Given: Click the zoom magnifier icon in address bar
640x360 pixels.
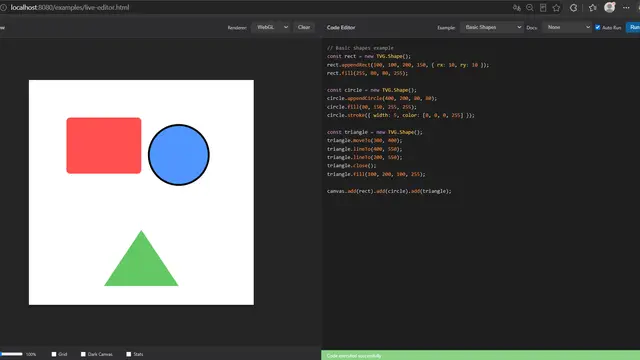Looking at the screenshot, I should (530, 8).
